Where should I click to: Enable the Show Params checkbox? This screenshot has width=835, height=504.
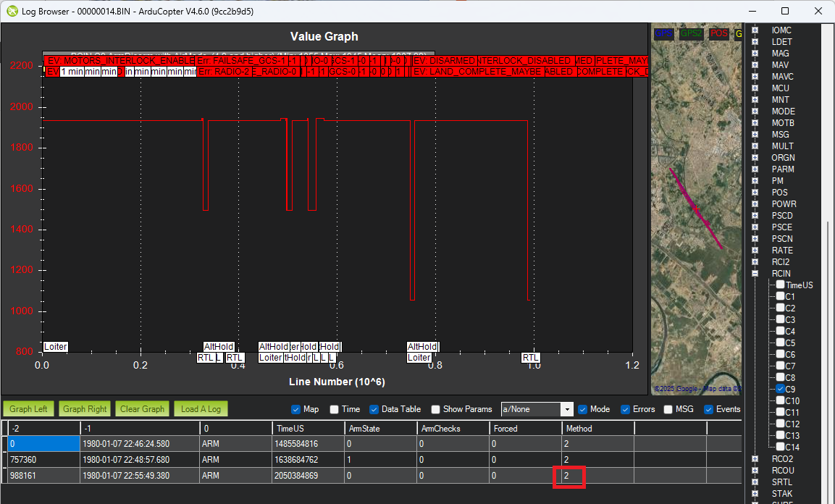tap(436, 409)
